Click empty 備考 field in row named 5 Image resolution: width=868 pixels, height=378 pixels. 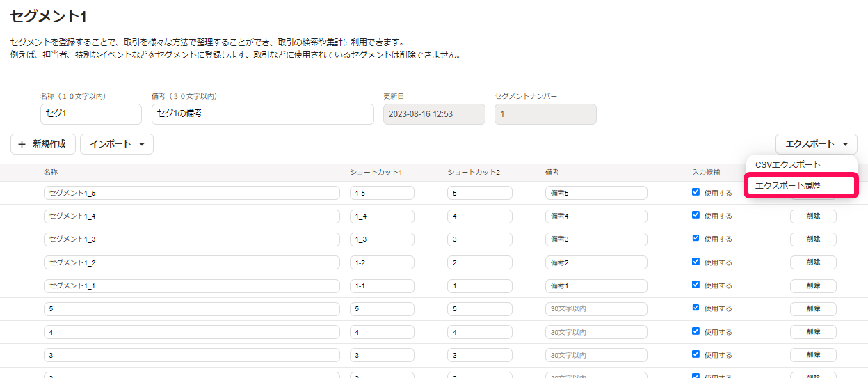coord(596,309)
